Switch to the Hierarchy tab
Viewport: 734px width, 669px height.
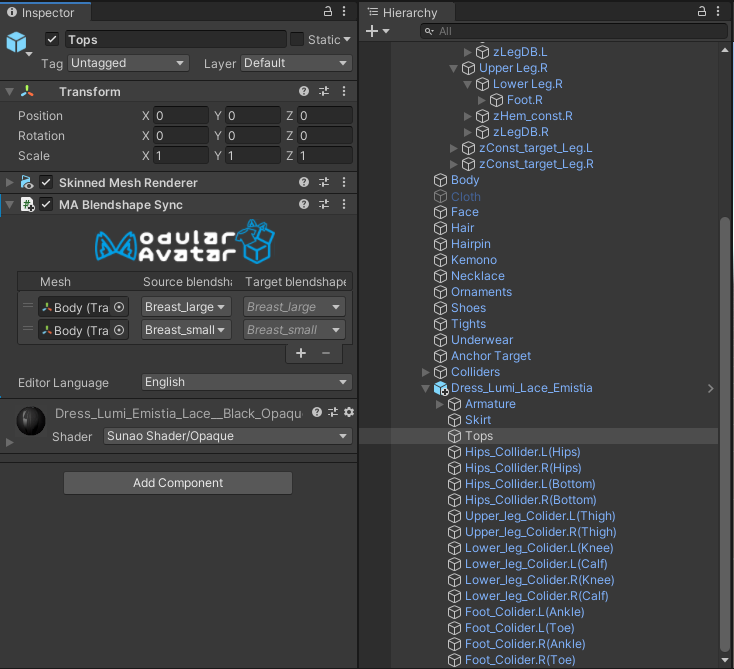(408, 12)
